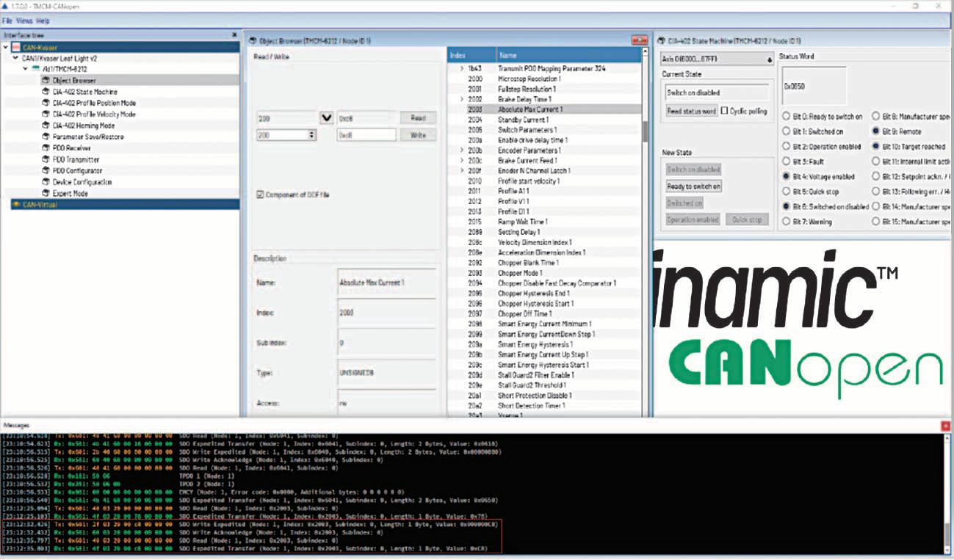This screenshot has width=954, height=560.
Task: Enable the Cyclic polling checkbox
Action: pos(725,111)
